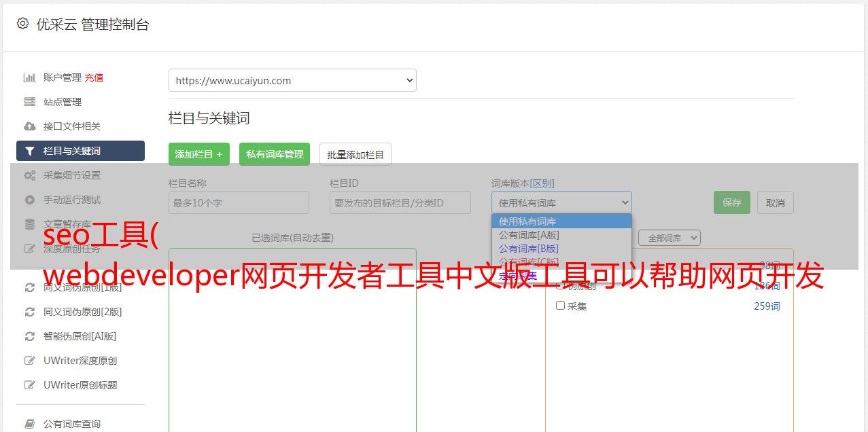Choose 使用私有词库 in the dropdown list
Image resolution: width=868 pixels, height=432 pixels.
(x=561, y=221)
